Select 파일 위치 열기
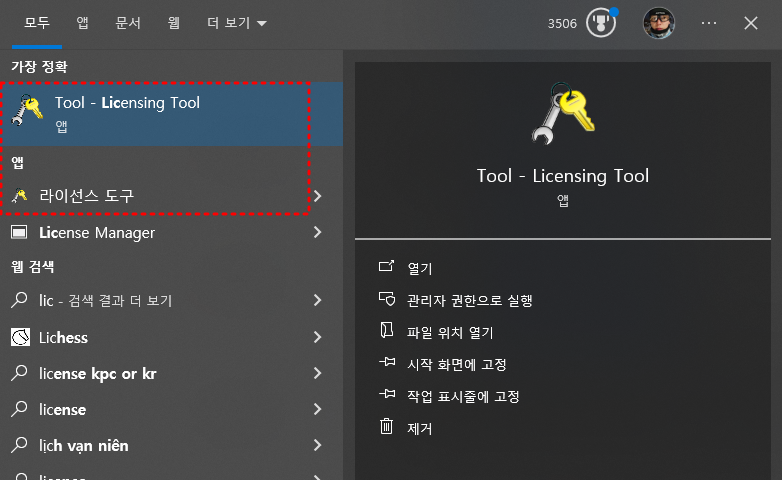This screenshot has height=480, width=782. [x=450, y=332]
